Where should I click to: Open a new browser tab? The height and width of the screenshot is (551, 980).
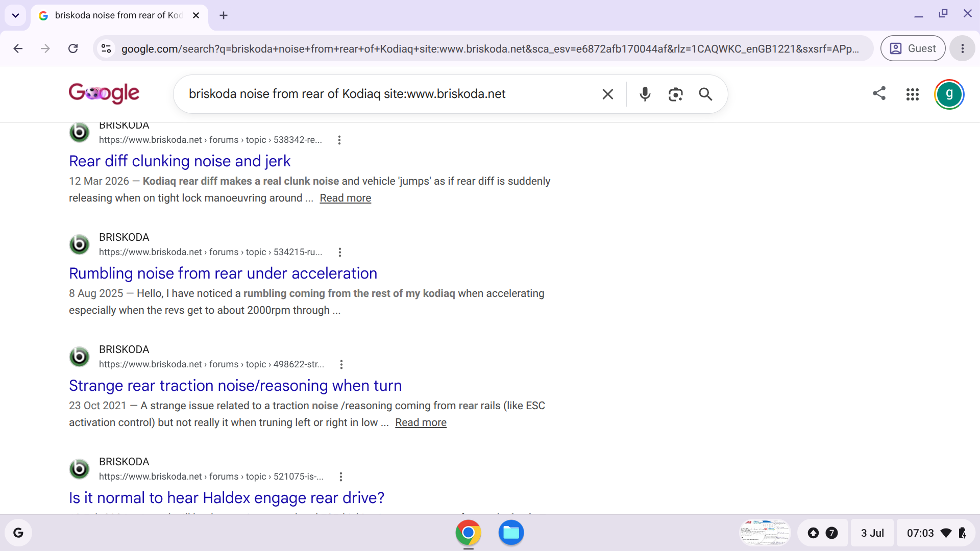tap(224, 15)
